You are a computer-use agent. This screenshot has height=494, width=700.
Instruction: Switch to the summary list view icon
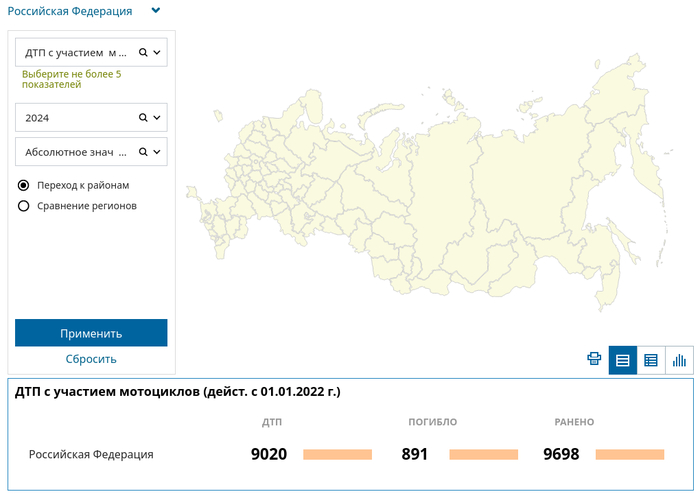[623, 360]
